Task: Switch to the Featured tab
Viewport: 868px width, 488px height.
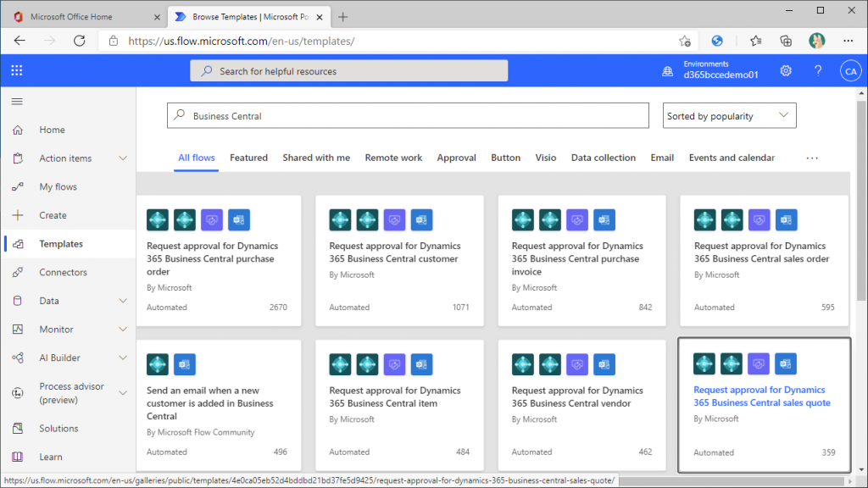Action: (248, 158)
